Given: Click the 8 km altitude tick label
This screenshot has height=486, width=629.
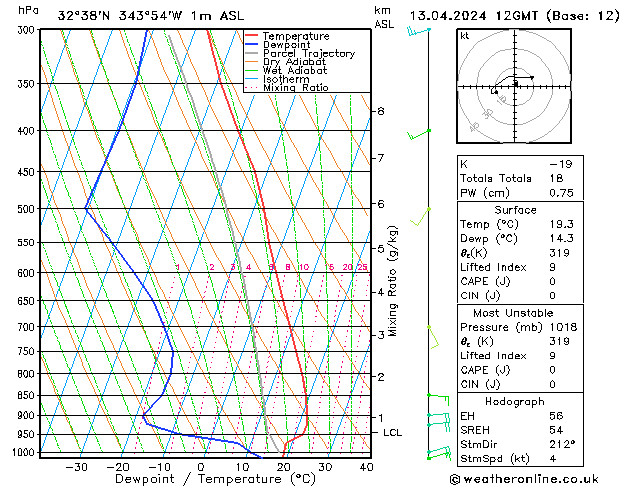Looking at the screenshot, I should point(381,111).
